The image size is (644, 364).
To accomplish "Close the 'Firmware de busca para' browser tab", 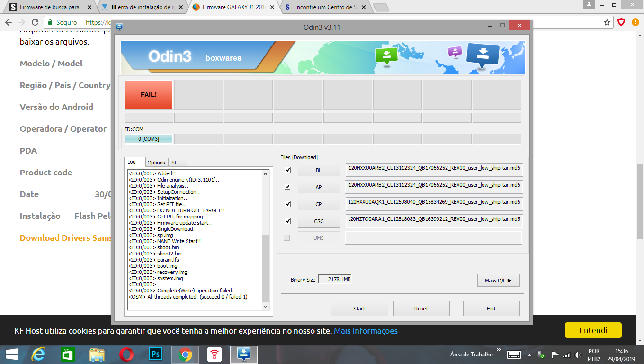I will pyautogui.click(x=89, y=7).
